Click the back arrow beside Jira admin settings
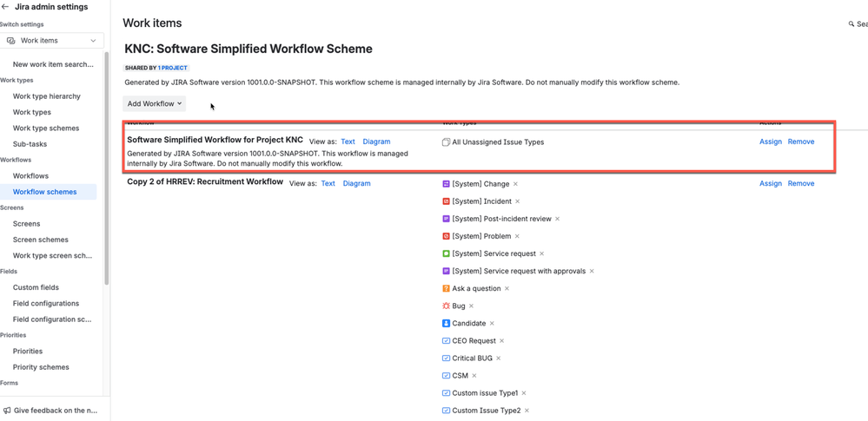Viewport: 868px width, 421px height. [5, 7]
